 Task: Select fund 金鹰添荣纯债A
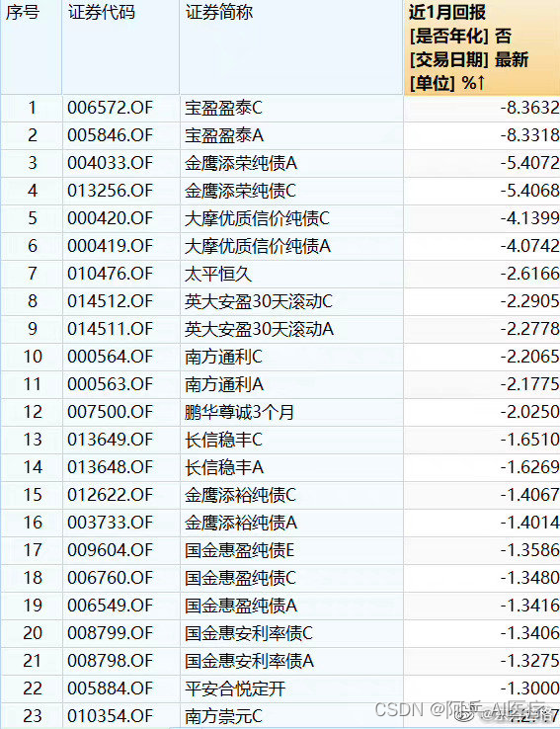pyautogui.click(x=241, y=163)
